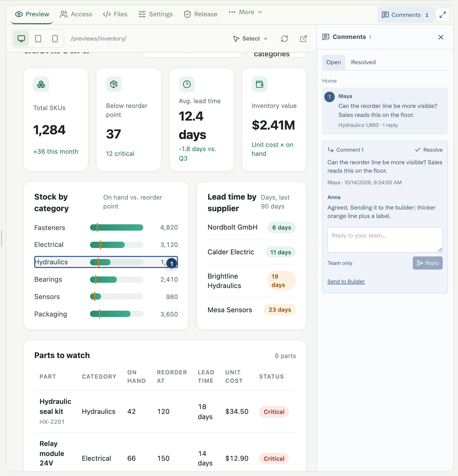This screenshot has width=458, height=476.
Task: Click Critical status of Relay module 24V
Action: 274,459
